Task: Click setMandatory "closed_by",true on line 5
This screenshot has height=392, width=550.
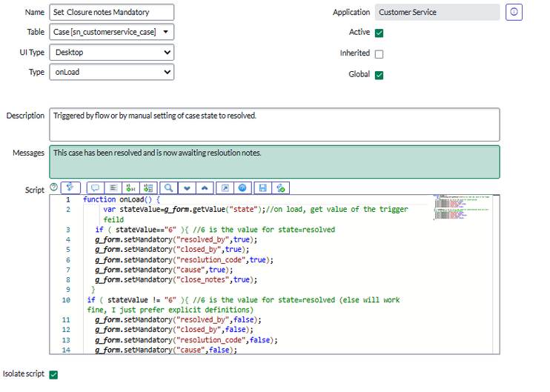Action: coord(172,250)
